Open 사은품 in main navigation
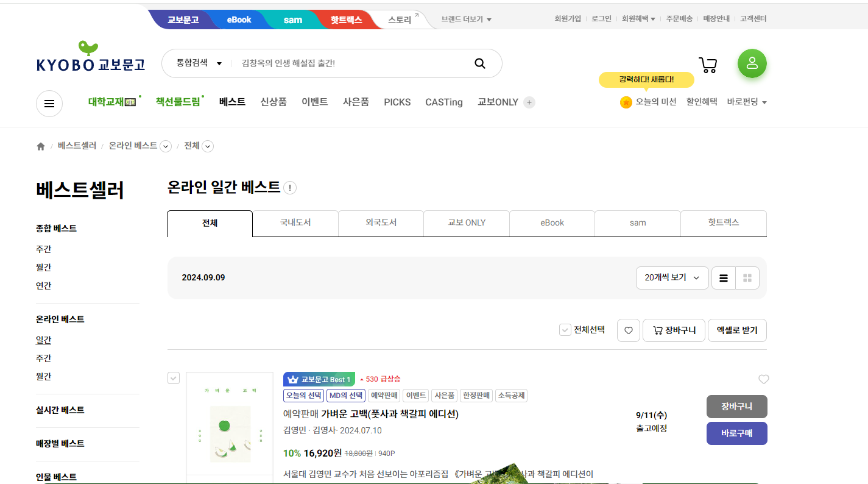868x484 pixels. tap(356, 102)
